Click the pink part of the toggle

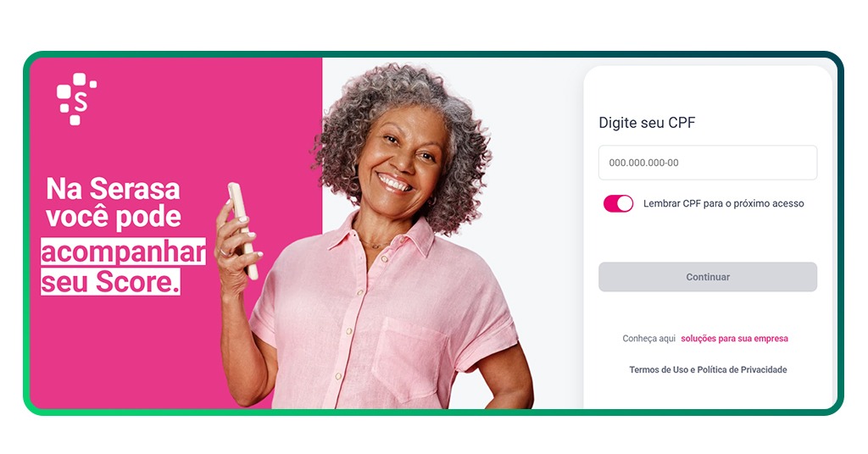pyautogui.click(x=610, y=203)
